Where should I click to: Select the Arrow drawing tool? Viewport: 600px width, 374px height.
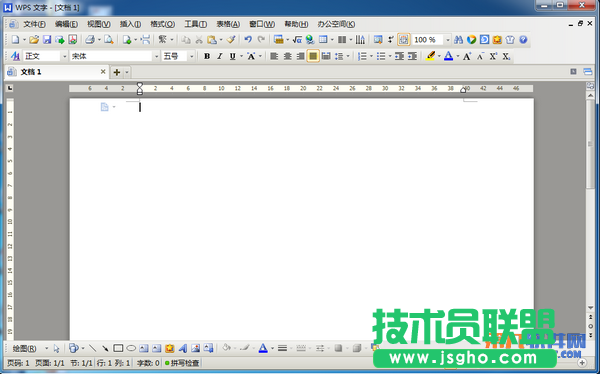coord(105,348)
